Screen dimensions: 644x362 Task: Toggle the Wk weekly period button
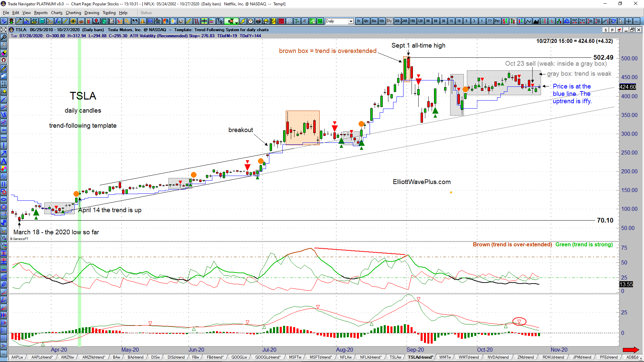[x=382, y=21]
